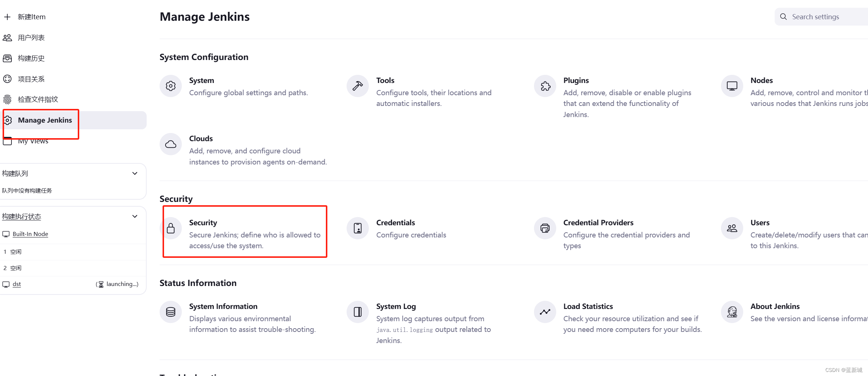Open the Credential Providers icon
Screen dimensions: 868x376
click(x=545, y=228)
